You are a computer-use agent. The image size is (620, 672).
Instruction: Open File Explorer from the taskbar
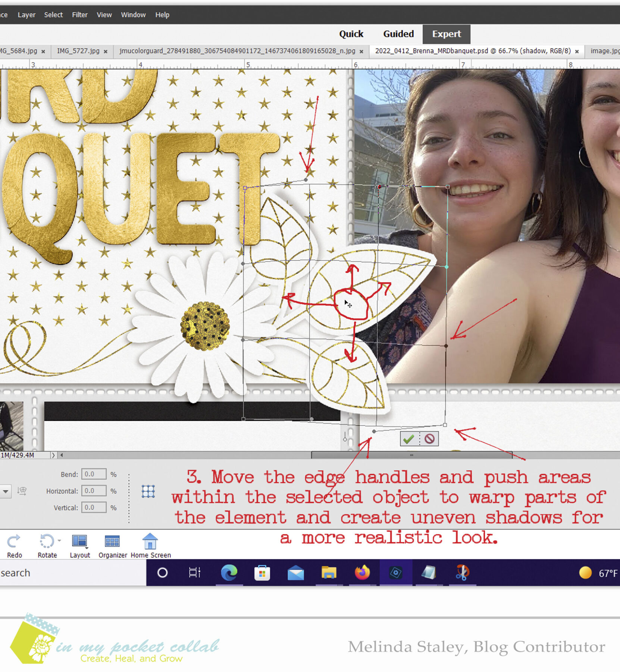tap(329, 572)
